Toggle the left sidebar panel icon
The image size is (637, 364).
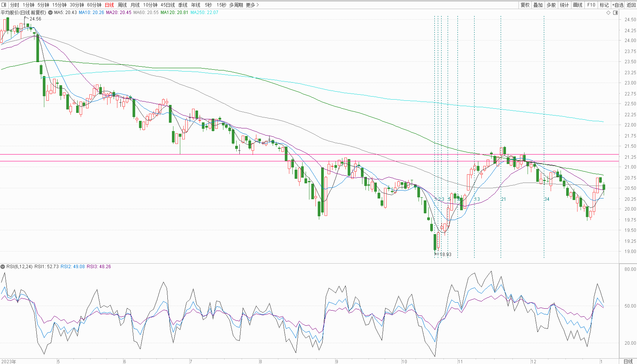pos(5,5)
